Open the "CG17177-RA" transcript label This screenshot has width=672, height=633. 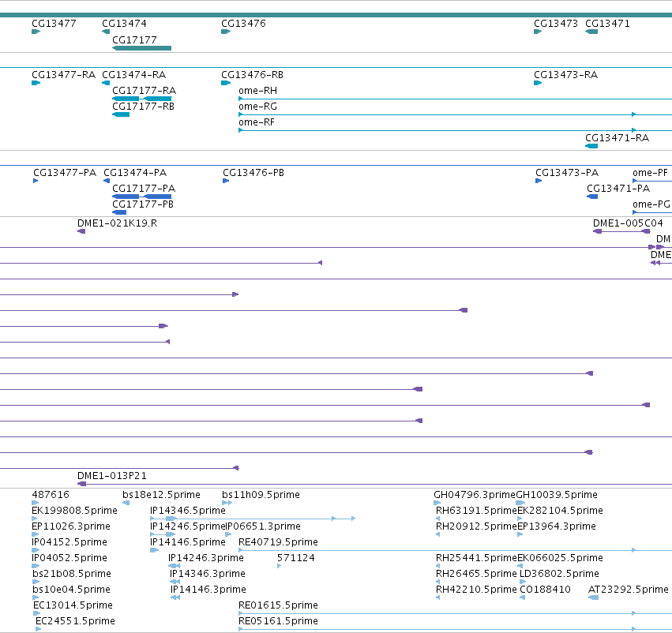144,91
